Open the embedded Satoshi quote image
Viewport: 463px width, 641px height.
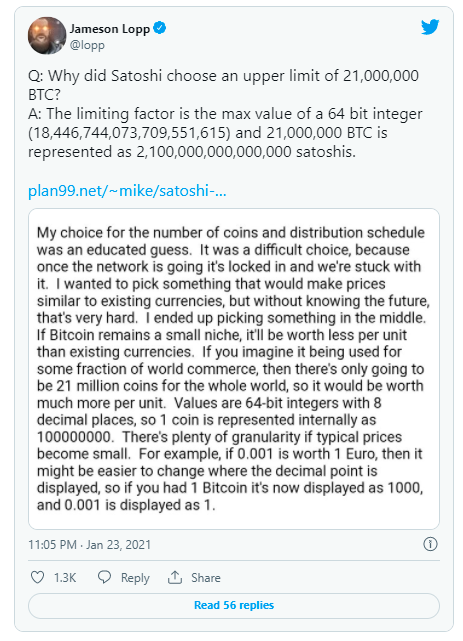click(x=234, y=369)
